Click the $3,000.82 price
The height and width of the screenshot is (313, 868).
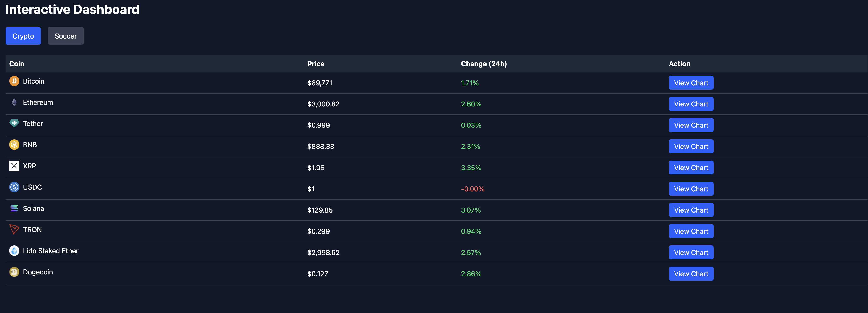click(x=323, y=104)
